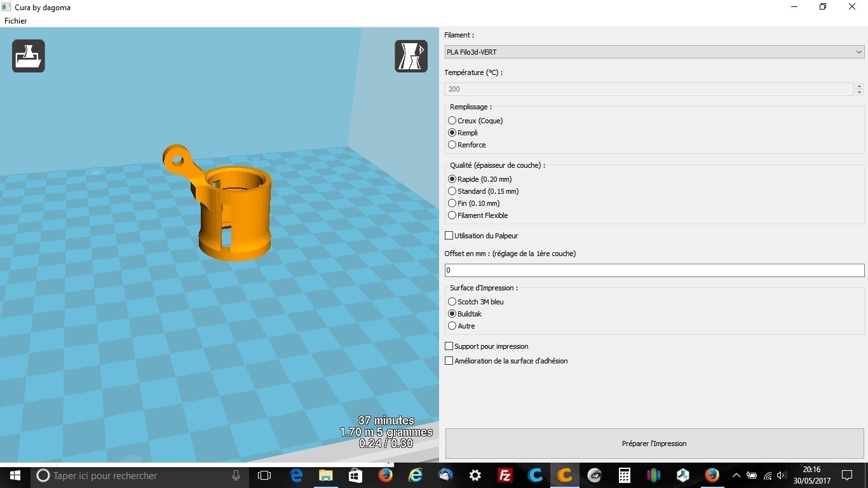
Task: Open the Action Center notifications icon
Action: 847,475
